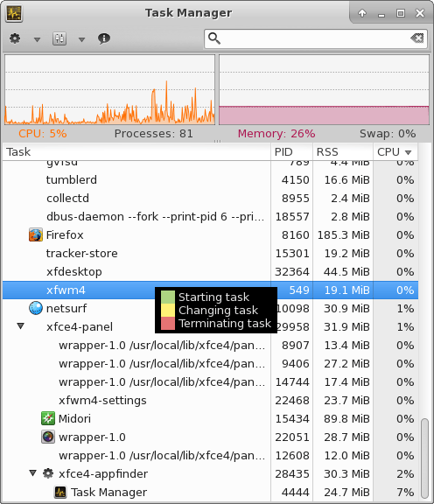Select the Firefox process icon
This screenshot has height=504, width=434.
(35, 234)
